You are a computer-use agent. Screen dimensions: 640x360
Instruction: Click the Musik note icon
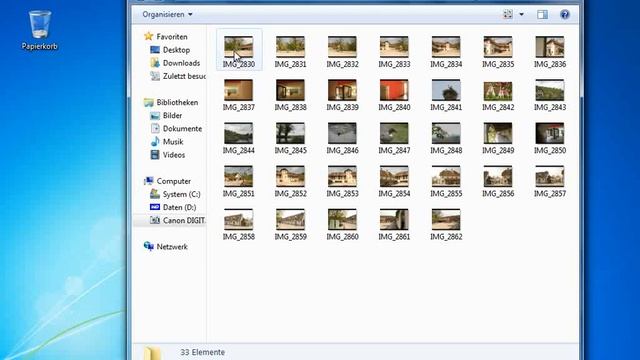155,142
